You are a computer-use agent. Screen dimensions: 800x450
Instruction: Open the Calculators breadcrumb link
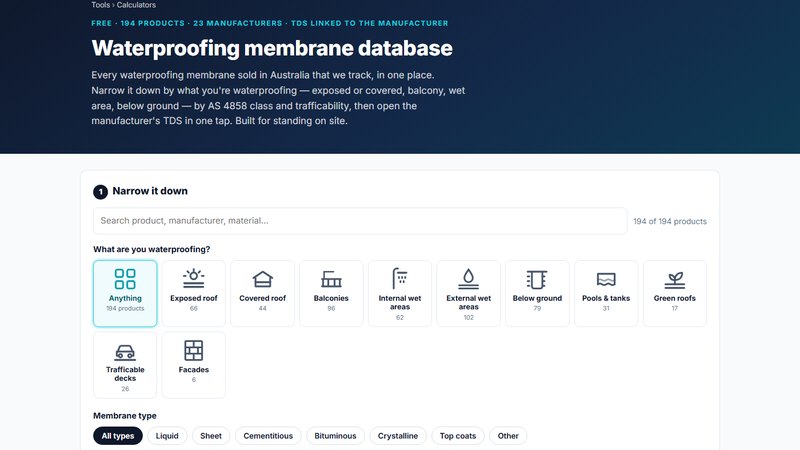[x=136, y=5]
